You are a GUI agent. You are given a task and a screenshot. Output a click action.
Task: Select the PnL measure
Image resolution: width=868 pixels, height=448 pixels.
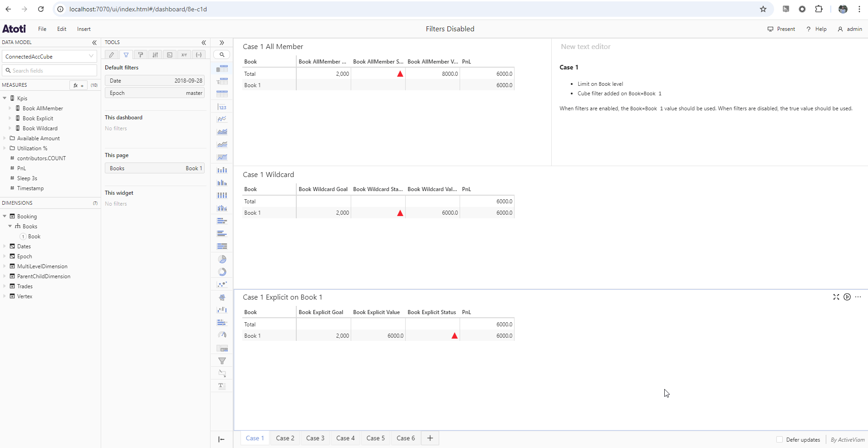point(21,168)
